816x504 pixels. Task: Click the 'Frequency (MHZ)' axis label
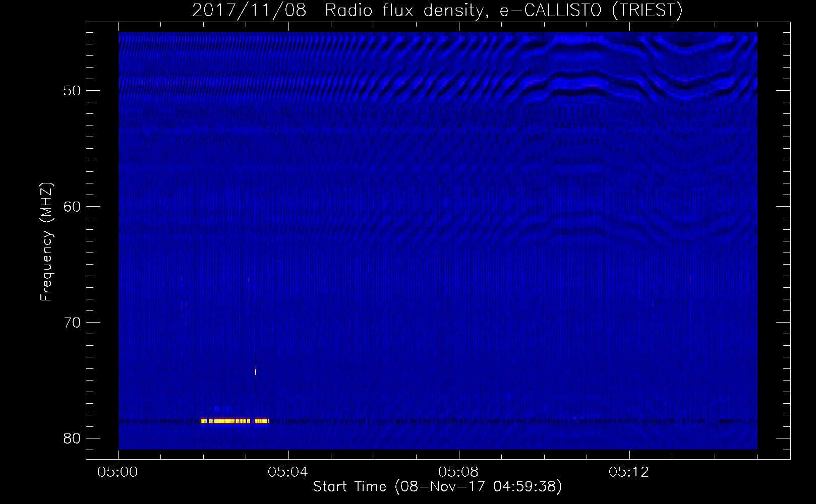(46, 242)
